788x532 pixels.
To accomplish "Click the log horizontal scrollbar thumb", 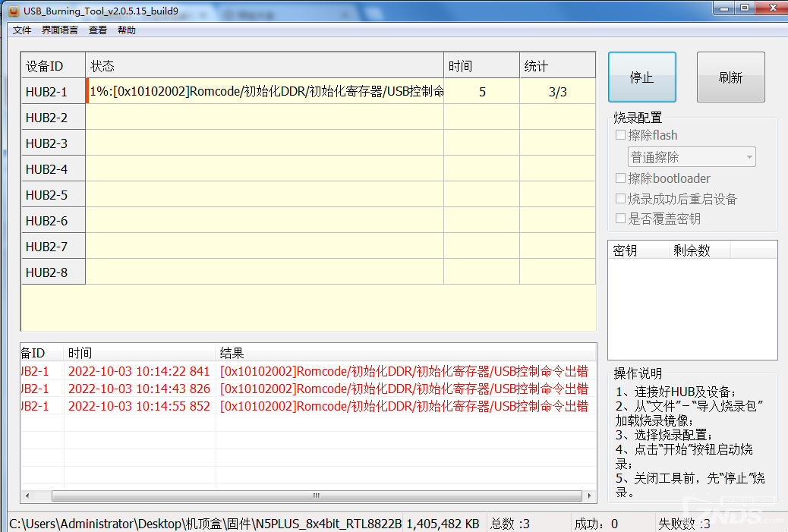I will (317, 496).
